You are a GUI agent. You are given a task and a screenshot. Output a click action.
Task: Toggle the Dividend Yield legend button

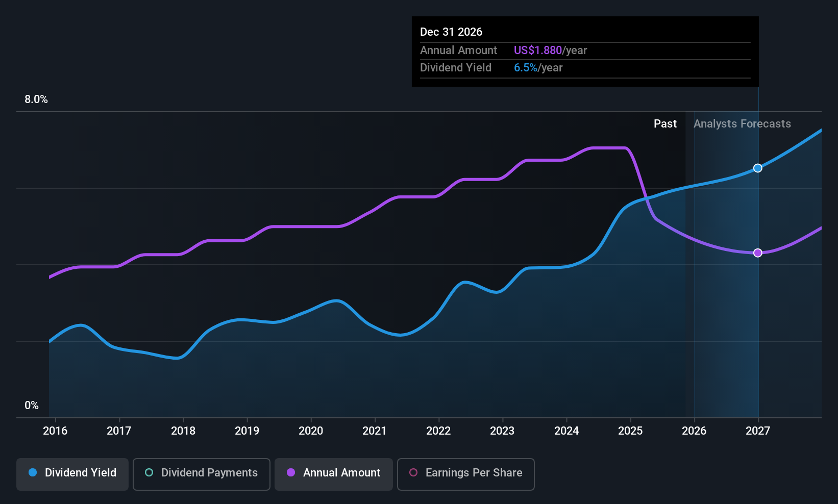pos(72,474)
